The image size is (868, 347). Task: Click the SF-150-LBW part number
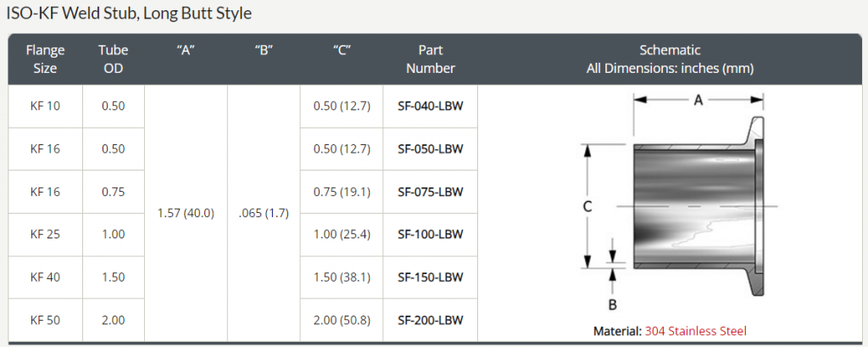431,277
